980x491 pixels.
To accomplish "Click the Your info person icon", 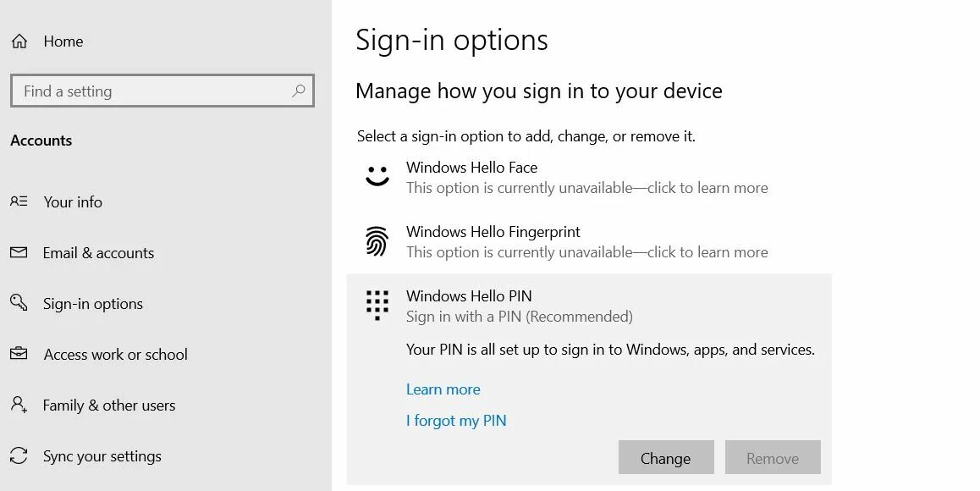I will click(19, 201).
